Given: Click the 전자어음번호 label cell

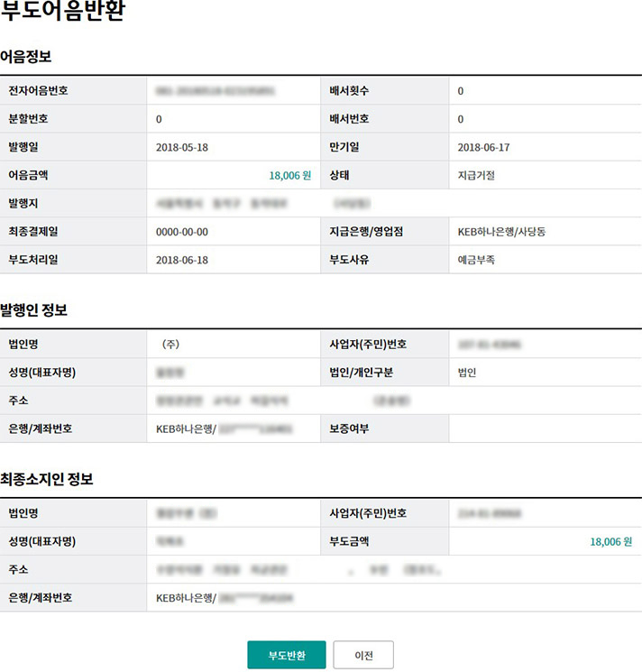Looking at the screenshot, I should click(x=39, y=91).
